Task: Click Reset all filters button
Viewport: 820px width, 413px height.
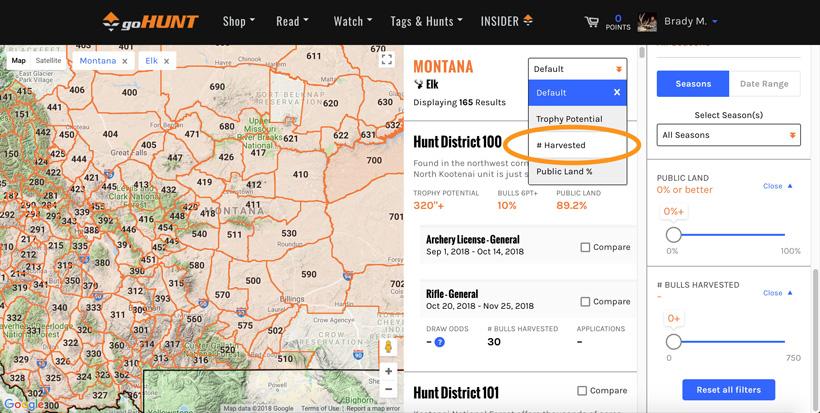Action: [x=729, y=388]
